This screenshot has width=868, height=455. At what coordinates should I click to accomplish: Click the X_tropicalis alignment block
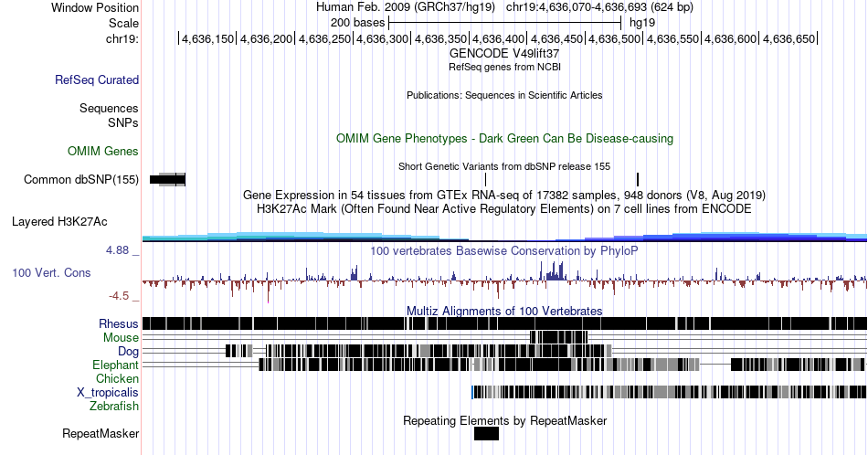[x=669, y=392]
